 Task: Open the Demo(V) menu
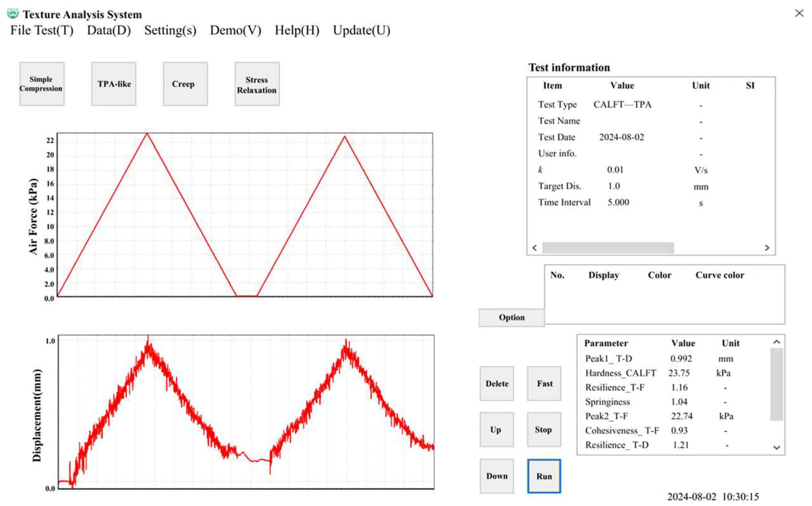(235, 31)
